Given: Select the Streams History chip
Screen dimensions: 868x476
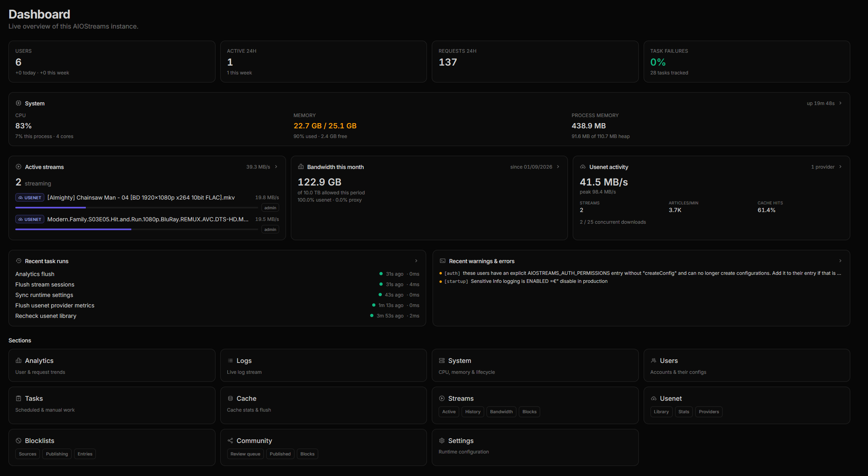Looking at the screenshot, I should (473, 412).
